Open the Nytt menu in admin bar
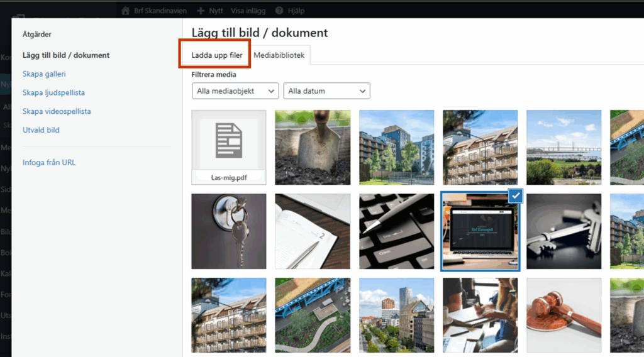 (x=216, y=11)
